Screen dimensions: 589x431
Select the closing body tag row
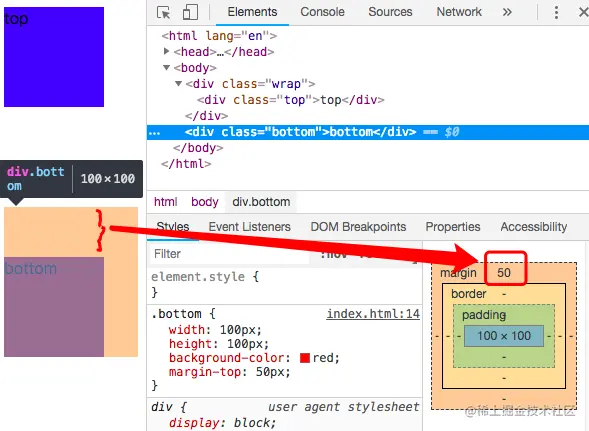[198, 148]
